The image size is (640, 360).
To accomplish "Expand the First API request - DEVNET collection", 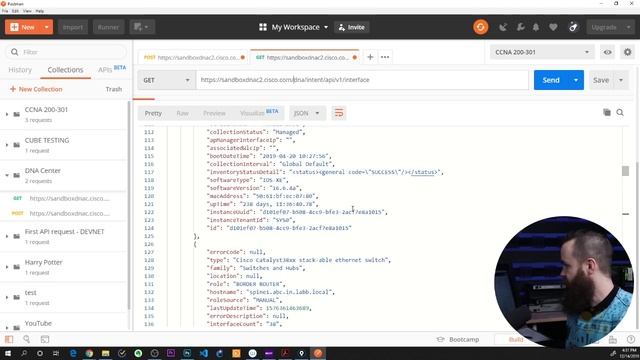I will [7, 236].
